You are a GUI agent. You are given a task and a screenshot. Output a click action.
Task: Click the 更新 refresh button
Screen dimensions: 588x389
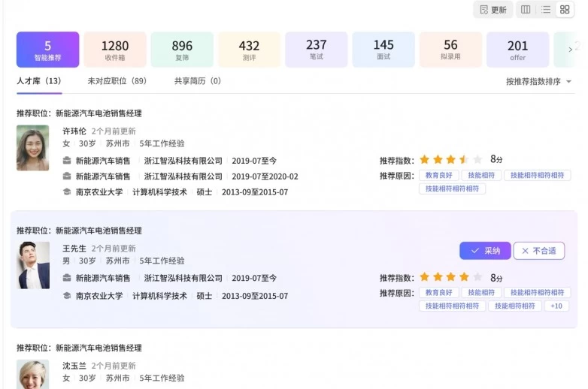coord(493,10)
